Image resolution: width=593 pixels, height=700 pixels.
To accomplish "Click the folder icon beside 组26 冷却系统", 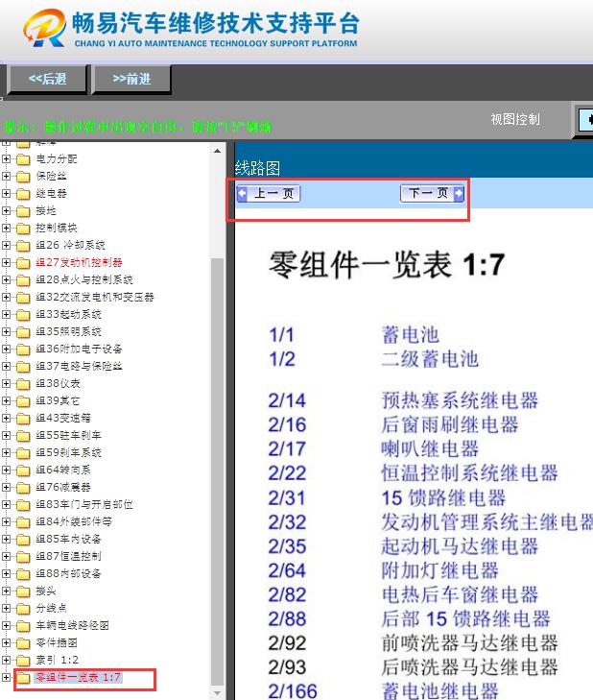I will click(x=23, y=246).
